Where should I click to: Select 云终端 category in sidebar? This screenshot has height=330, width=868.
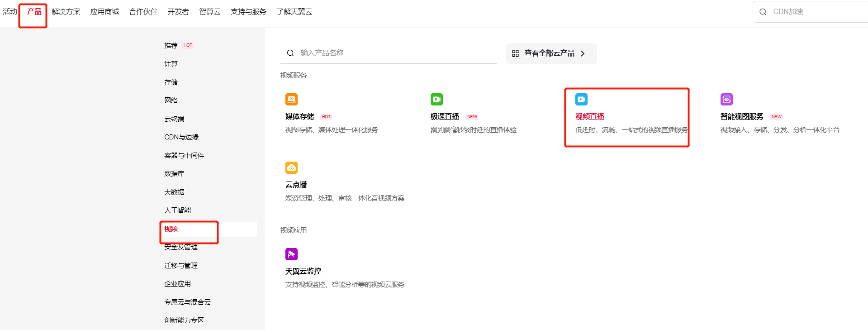pyautogui.click(x=174, y=119)
